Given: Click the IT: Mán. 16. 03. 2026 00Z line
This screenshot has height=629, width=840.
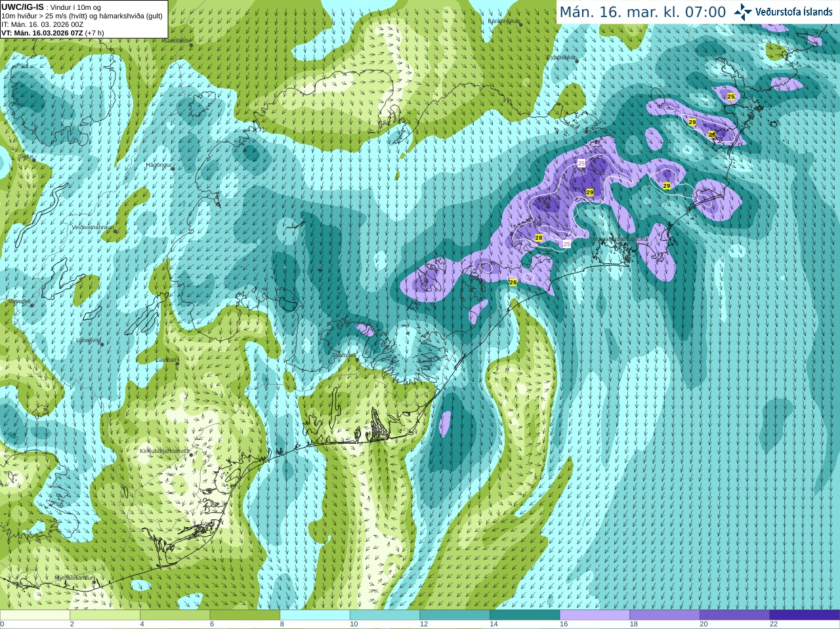Looking at the screenshot, I should coord(43,24).
